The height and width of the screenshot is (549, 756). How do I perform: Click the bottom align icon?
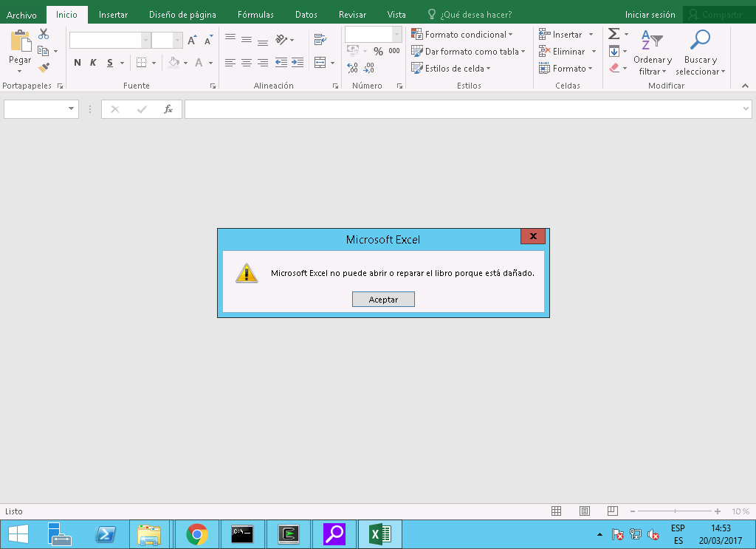tap(263, 41)
